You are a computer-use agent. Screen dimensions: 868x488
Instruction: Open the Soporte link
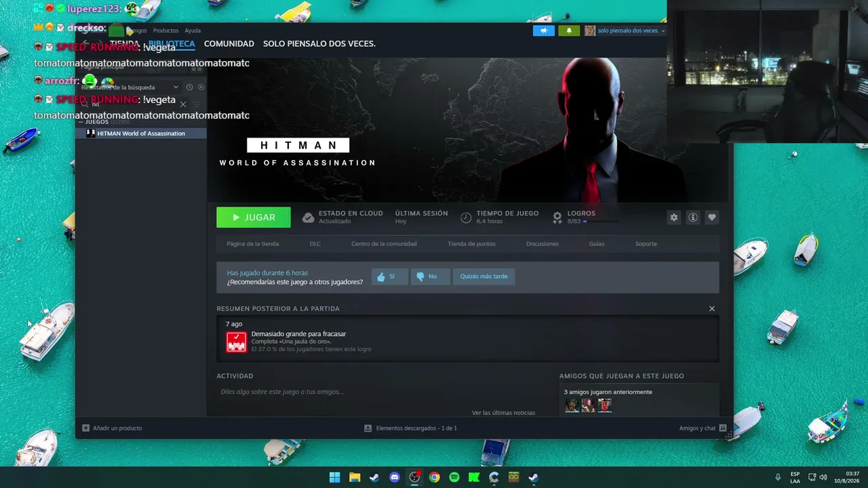(x=646, y=244)
